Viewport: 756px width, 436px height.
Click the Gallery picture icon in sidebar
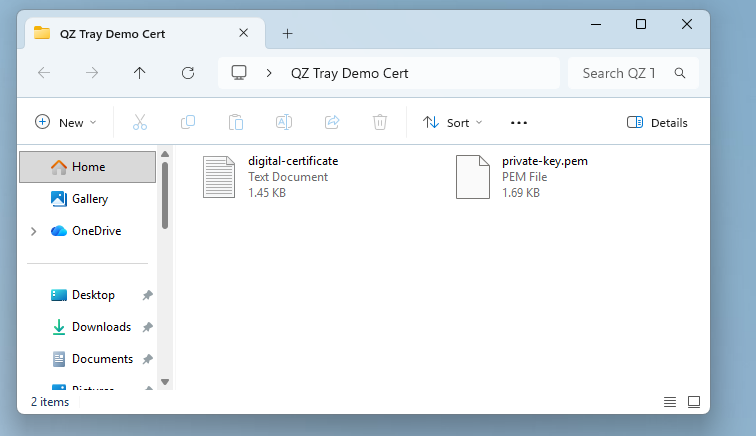coord(59,199)
